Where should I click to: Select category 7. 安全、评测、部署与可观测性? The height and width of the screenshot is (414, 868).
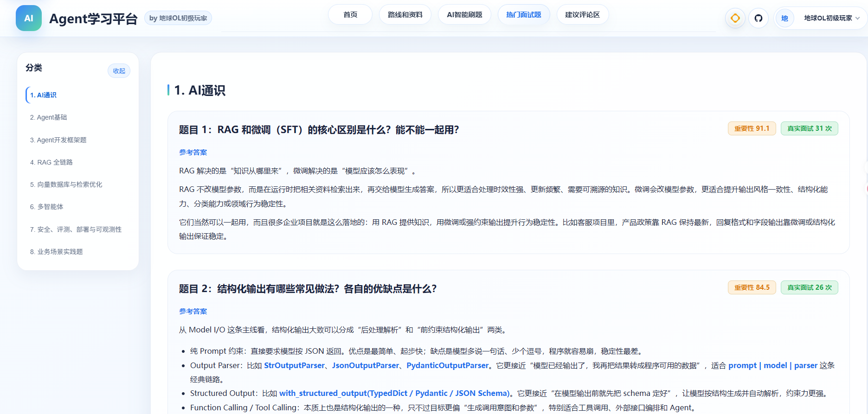point(78,229)
